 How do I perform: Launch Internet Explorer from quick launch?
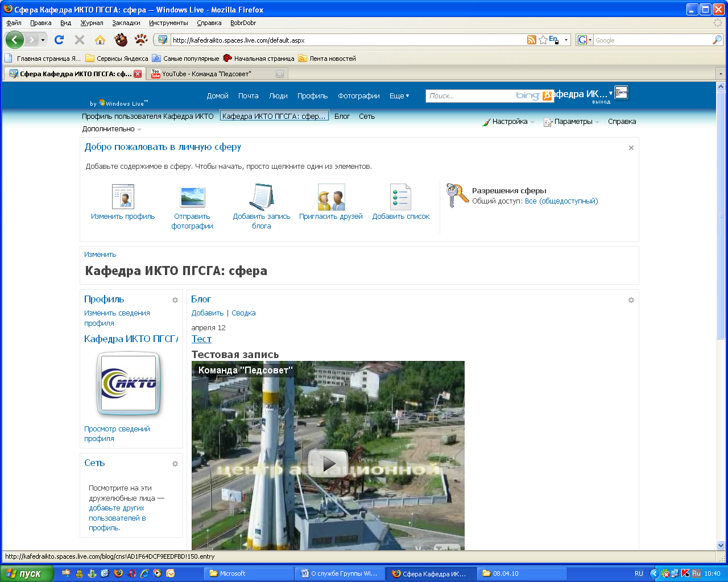[x=144, y=573]
